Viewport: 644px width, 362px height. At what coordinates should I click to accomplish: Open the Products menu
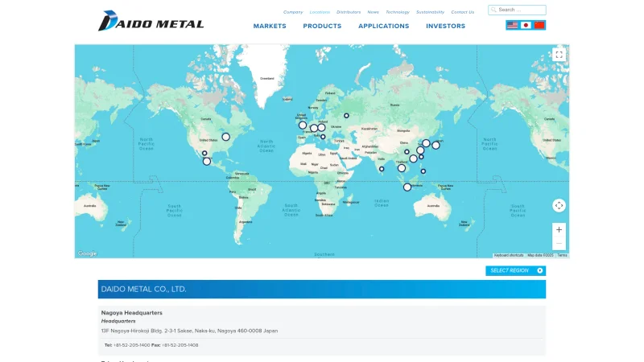pos(323,26)
